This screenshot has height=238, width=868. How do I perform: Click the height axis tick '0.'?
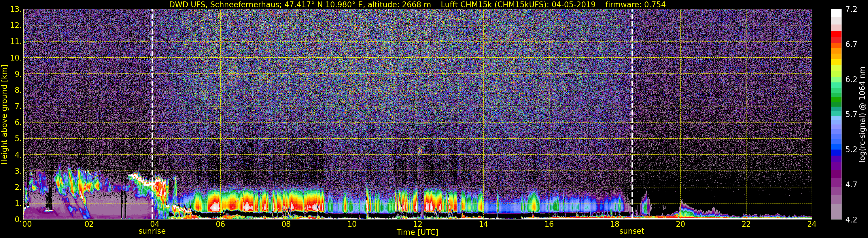click(18, 220)
